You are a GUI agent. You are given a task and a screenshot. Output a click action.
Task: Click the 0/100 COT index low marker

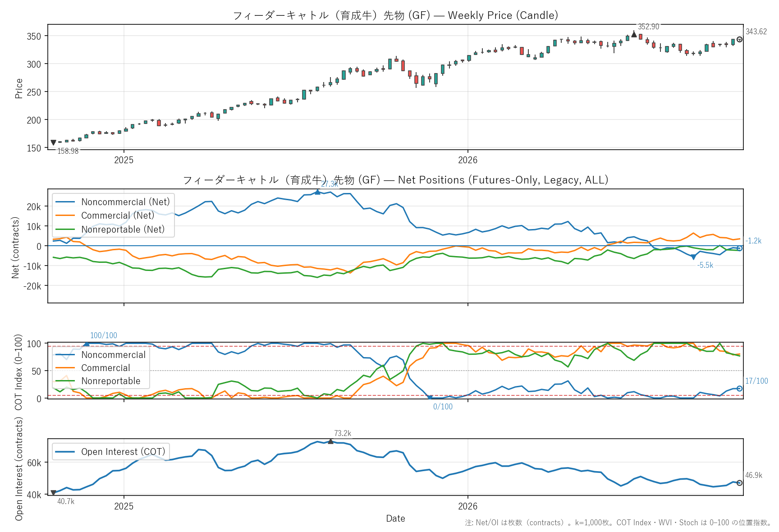point(430,398)
